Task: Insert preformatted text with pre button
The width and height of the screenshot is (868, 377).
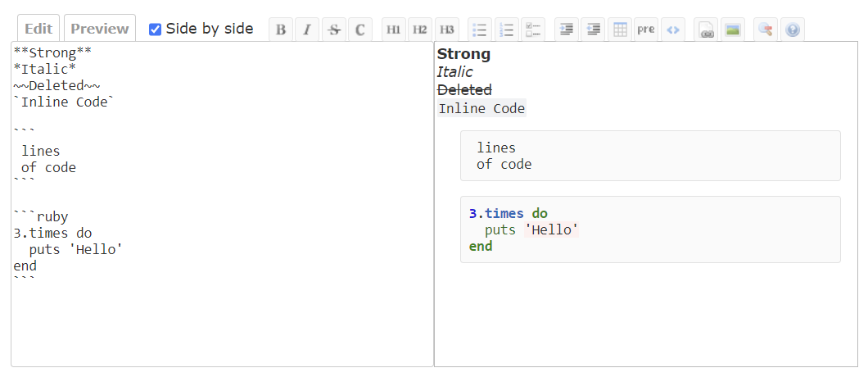Action: pyautogui.click(x=646, y=30)
